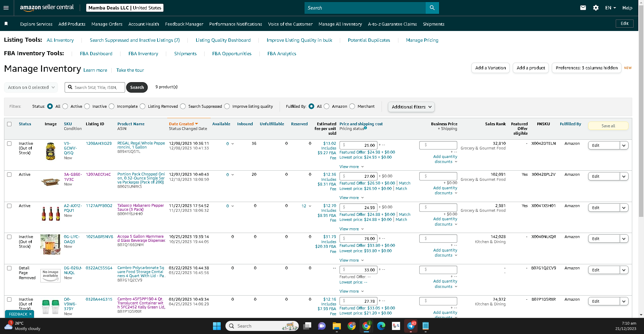This screenshot has height=334, width=644.
Task: Click the Take the tour link
Action: pos(130,70)
